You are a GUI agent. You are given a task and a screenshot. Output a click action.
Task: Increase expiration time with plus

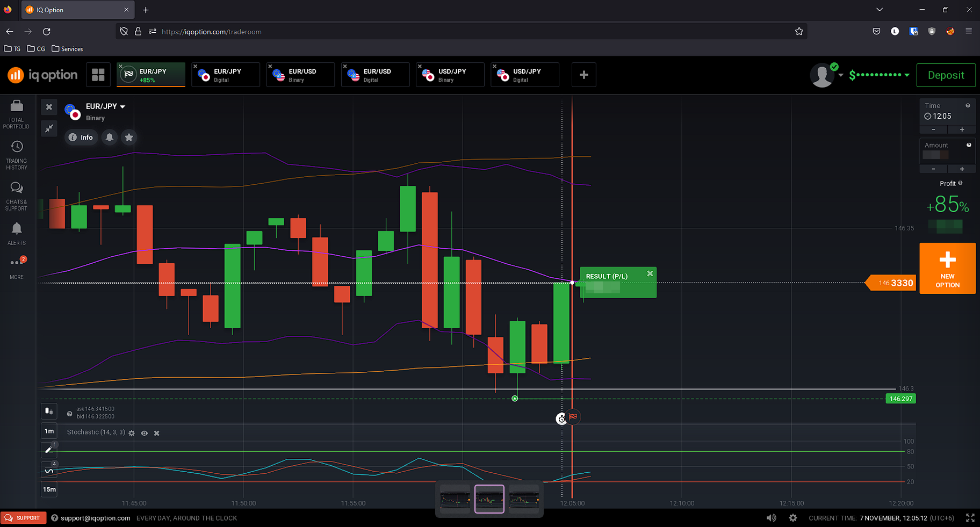962,129
